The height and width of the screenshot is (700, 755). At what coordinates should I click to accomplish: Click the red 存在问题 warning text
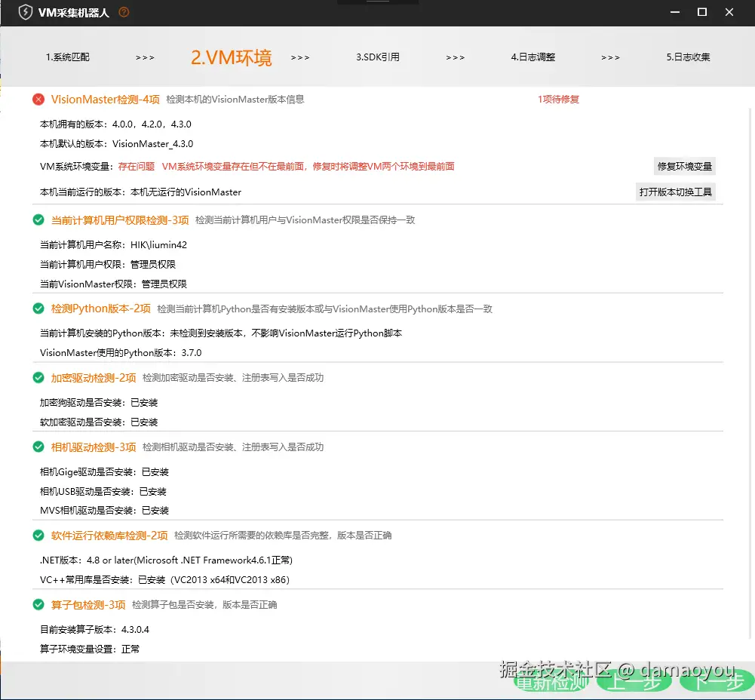coord(137,167)
